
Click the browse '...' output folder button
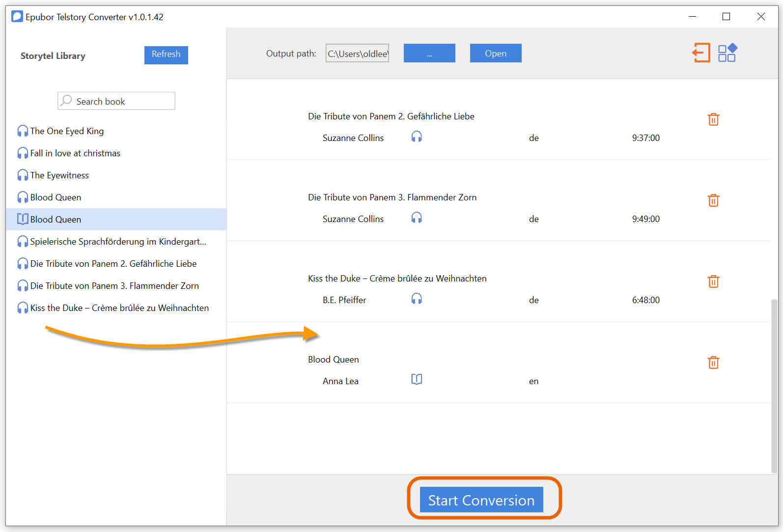coord(429,53)
